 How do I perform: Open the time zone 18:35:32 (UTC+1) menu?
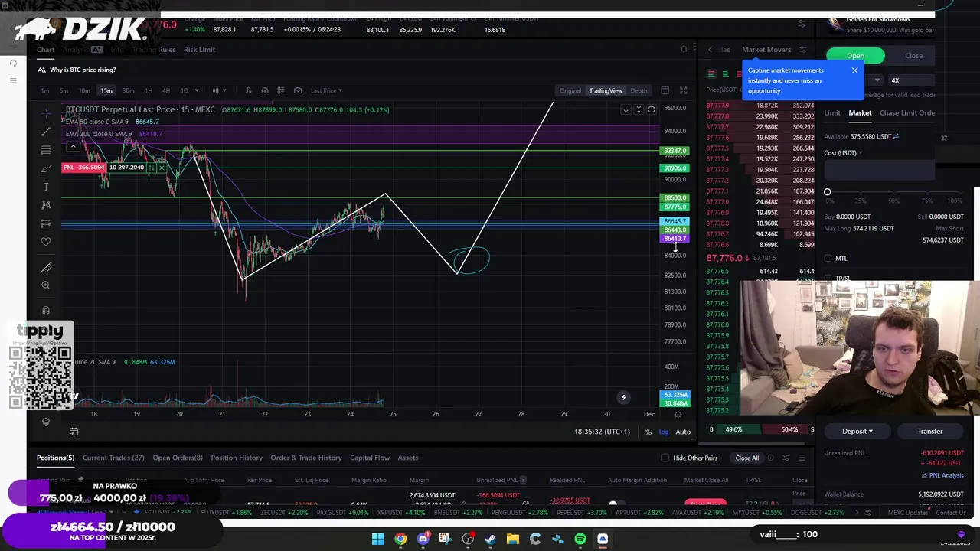(602, 432)
